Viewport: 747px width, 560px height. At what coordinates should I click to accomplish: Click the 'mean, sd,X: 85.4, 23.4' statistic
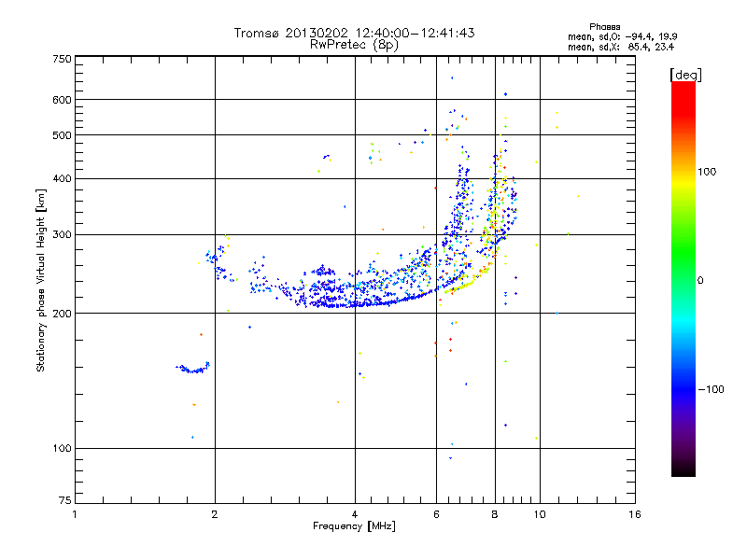coord(621,47)
